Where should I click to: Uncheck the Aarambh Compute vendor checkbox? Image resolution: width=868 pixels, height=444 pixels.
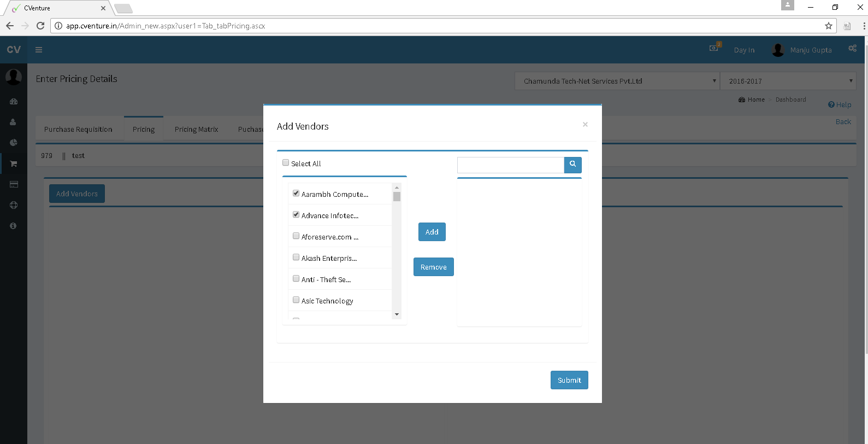click(296, 194)
